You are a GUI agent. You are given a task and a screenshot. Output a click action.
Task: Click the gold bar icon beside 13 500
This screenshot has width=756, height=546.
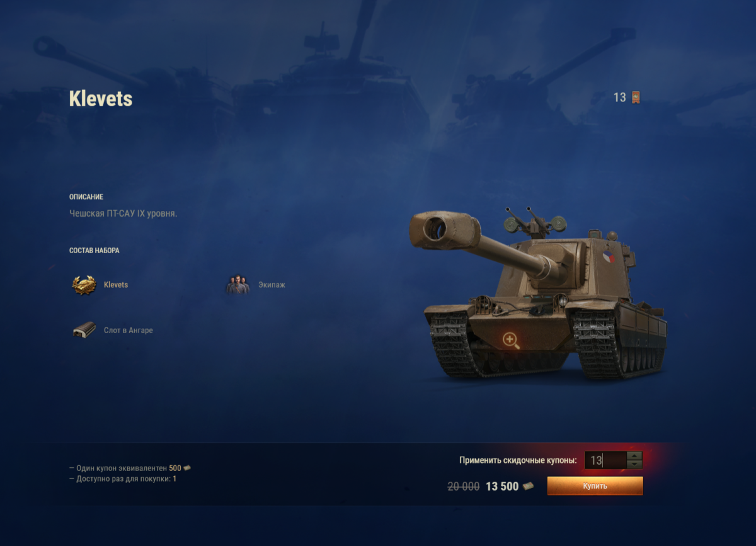pyautogui.click(x=528, y=487)
